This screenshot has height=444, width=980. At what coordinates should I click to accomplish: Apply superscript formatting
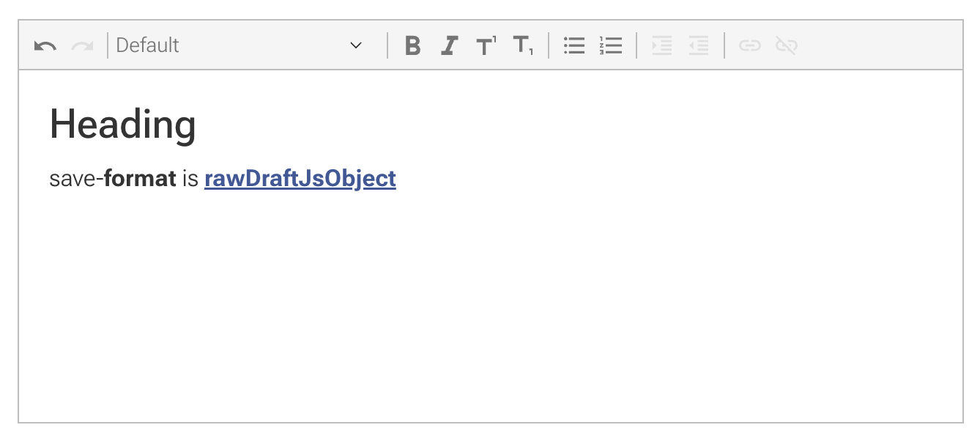pos(485,45)
